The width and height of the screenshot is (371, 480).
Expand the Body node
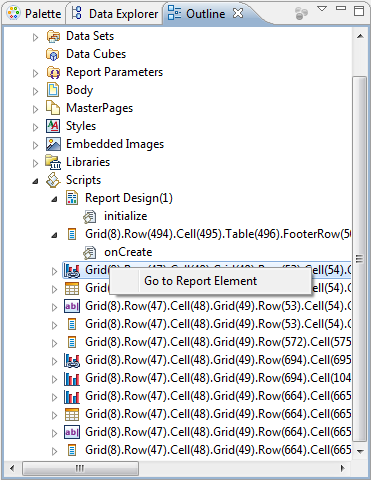35,91
